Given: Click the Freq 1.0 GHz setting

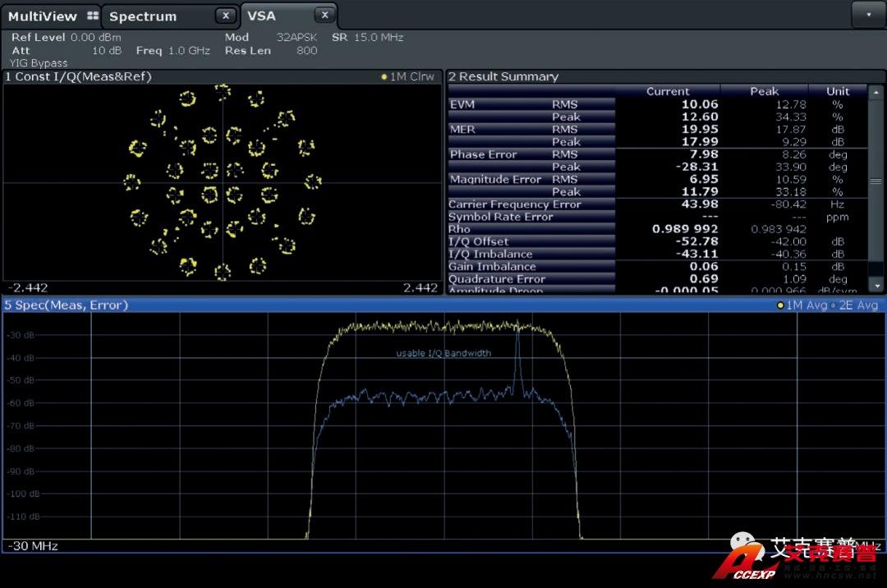Looking at the screenshot, I should 172,51.
